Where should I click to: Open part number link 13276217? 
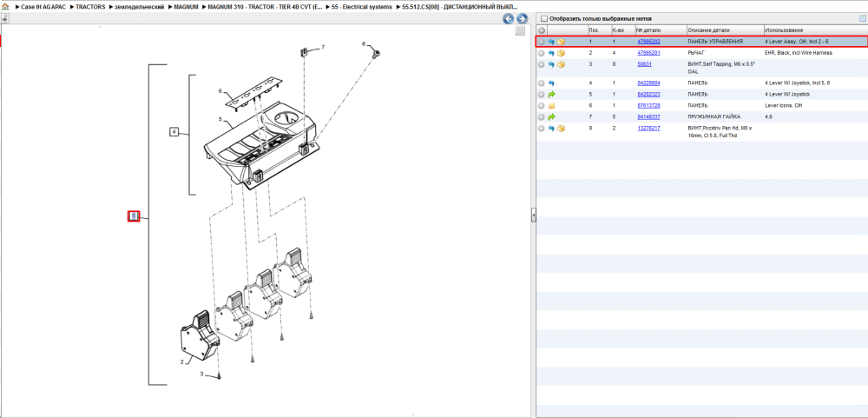tap(648, 128)
